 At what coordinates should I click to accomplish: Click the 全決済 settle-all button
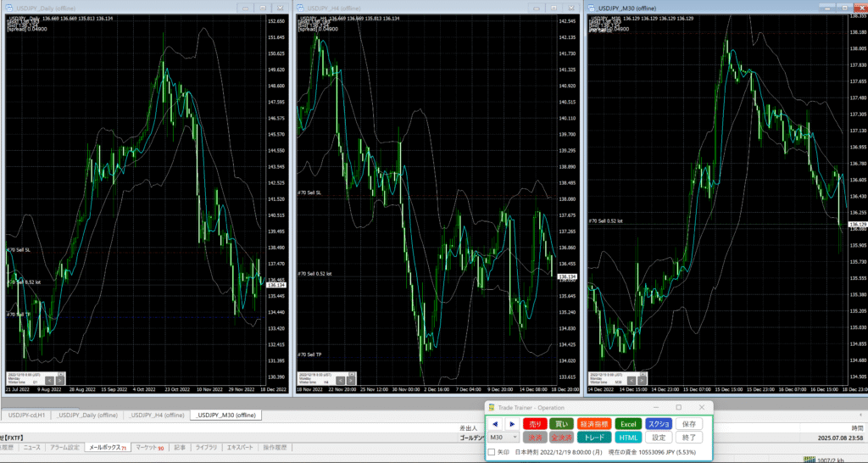[x=561, y=437]
